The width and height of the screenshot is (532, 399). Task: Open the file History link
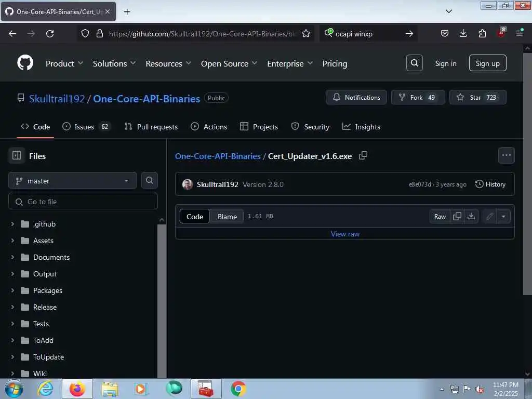point(490,184)
